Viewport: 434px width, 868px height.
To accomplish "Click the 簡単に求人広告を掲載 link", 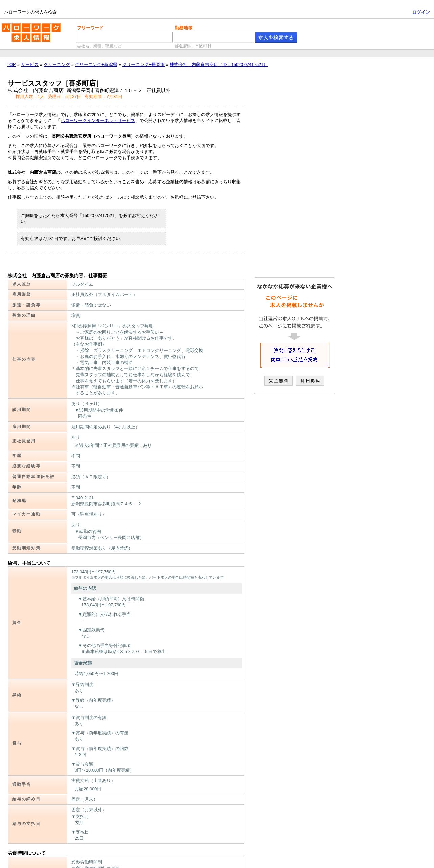I will pyautogui.click(x=294, y=360).
